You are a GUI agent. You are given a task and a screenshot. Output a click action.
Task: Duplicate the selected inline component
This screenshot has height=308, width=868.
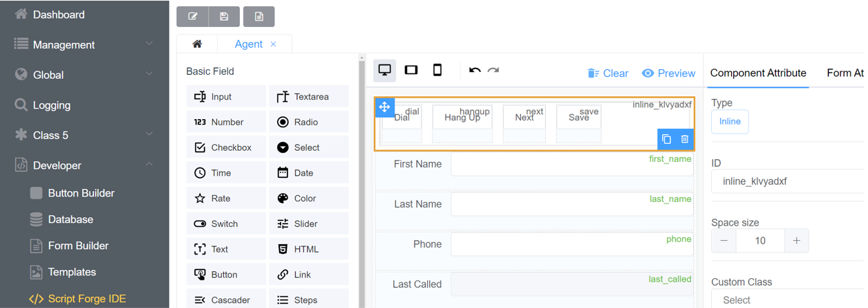666,139
